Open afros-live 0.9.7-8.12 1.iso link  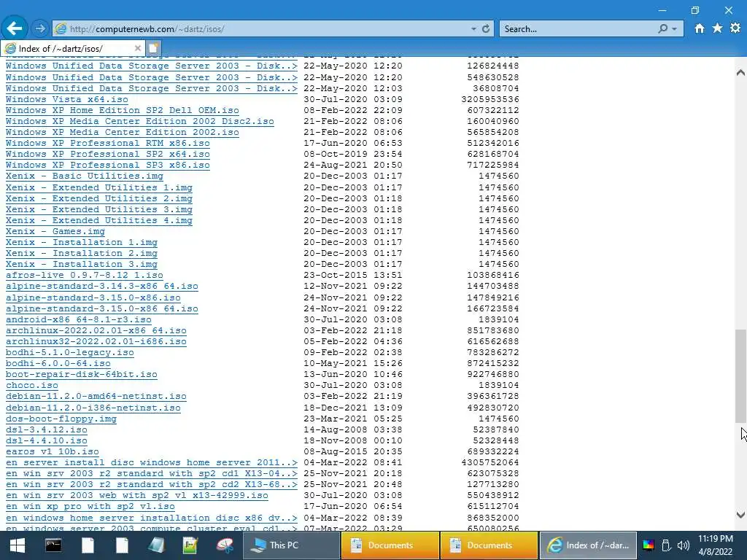[85, 275]
